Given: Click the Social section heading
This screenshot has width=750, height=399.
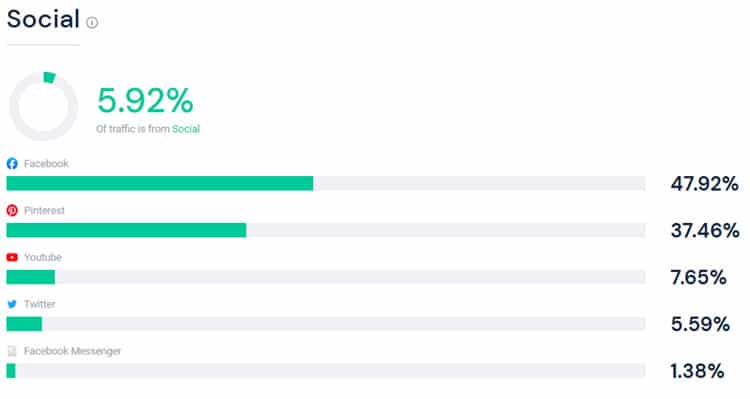Looking at the screenshot, I should point(44,20).
